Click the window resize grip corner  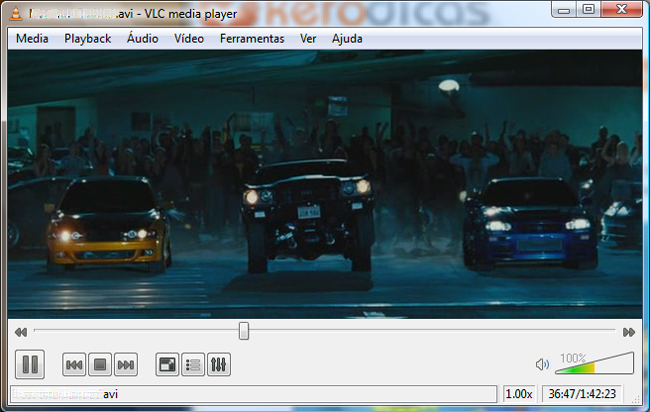(635, 399)
